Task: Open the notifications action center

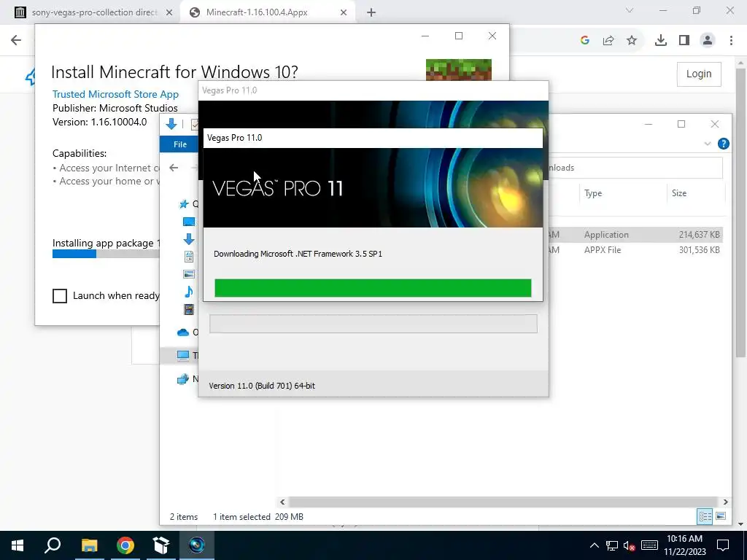Action: pos(723,545)
